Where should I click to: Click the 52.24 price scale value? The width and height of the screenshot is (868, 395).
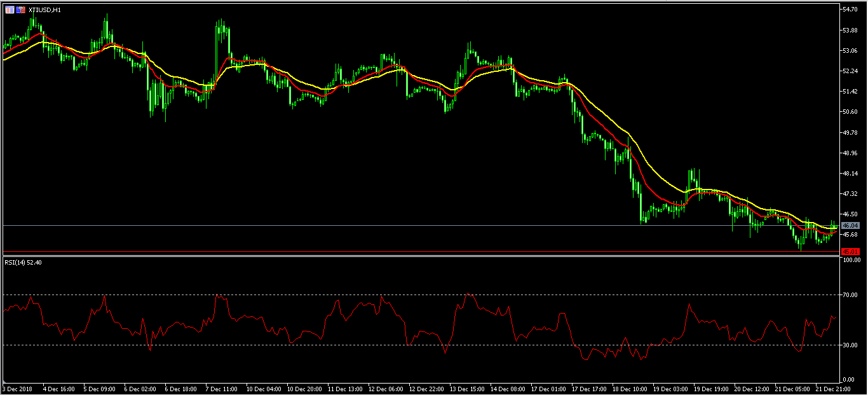tap(850, 71)
